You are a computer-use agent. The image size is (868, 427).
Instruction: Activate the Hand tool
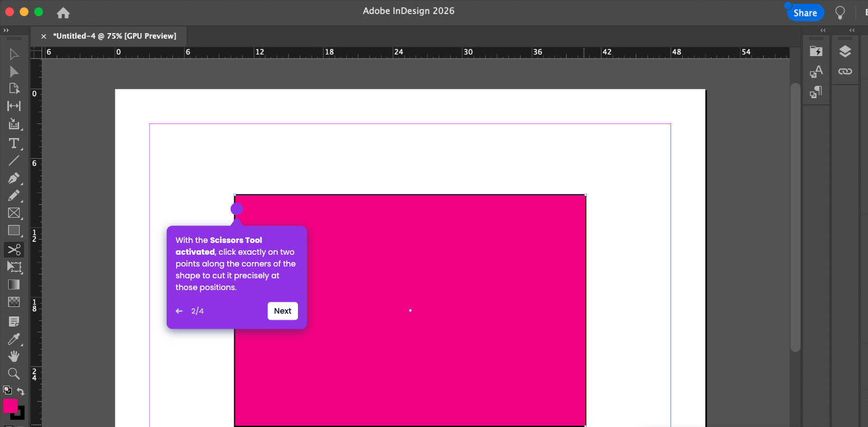14,356
